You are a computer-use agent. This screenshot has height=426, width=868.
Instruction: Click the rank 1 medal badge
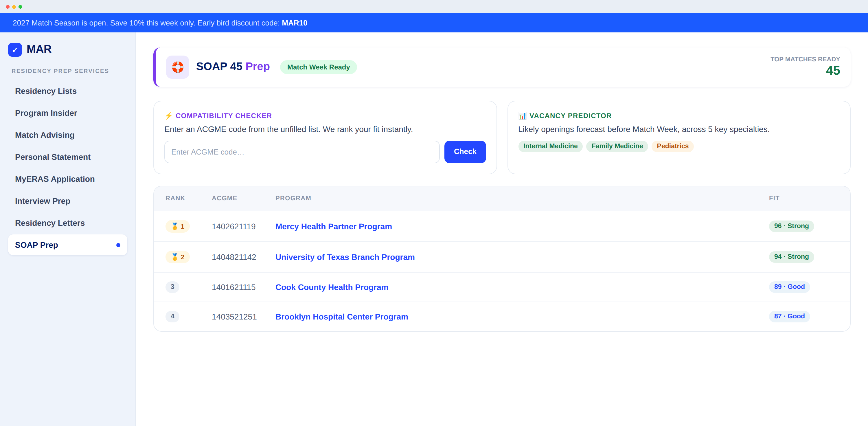point(178,226)
